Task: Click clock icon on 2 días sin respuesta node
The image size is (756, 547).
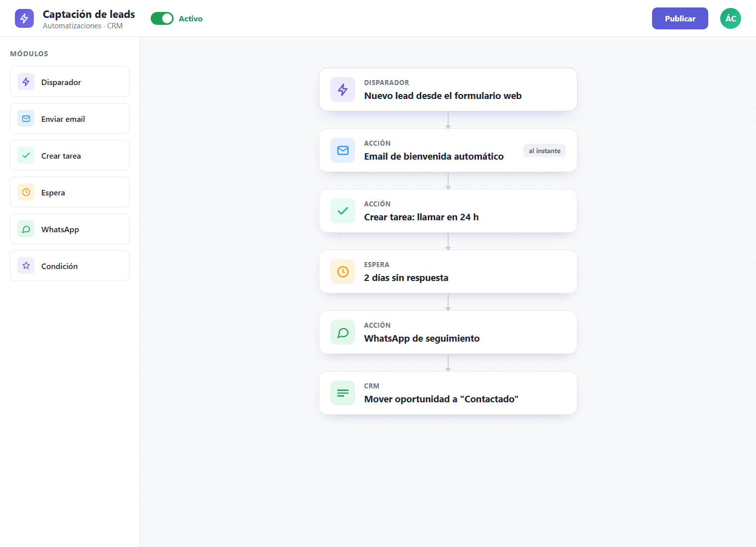Action: (343, 272)
